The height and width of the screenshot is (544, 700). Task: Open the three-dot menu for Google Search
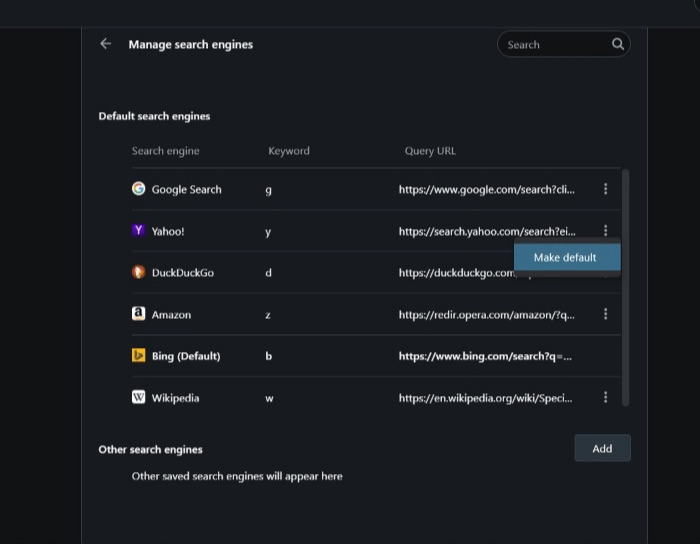point(605,189)
